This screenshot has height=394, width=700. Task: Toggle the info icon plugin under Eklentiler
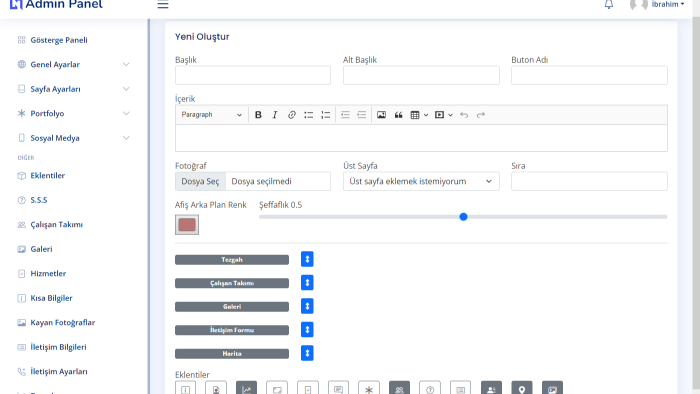pos(185,388)
